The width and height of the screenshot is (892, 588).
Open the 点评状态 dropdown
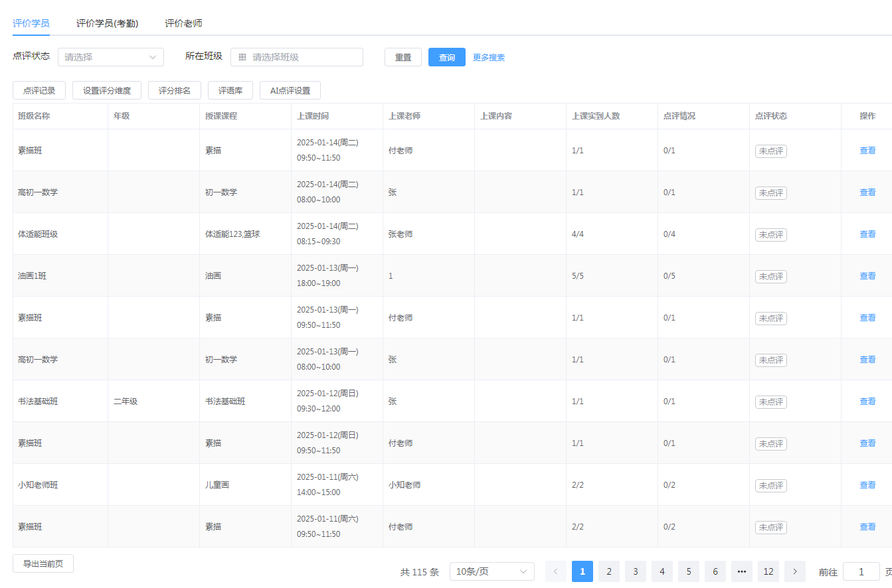(111, 57)
